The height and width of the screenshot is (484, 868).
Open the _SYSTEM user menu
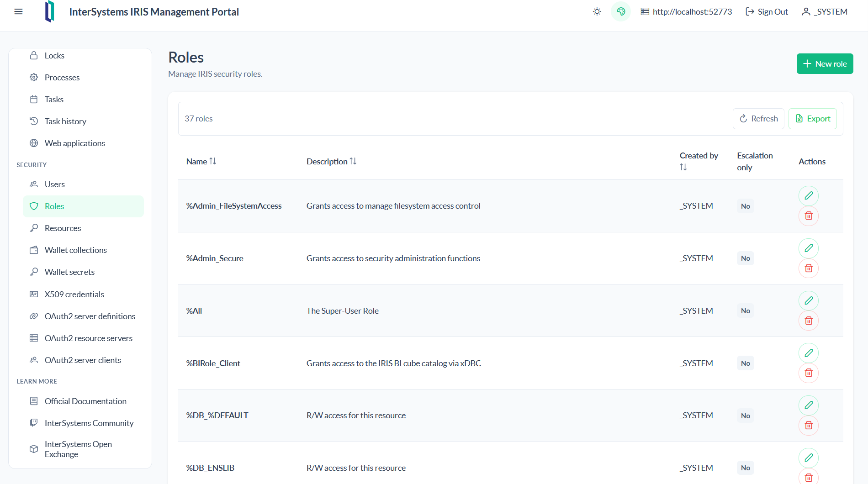825,11
